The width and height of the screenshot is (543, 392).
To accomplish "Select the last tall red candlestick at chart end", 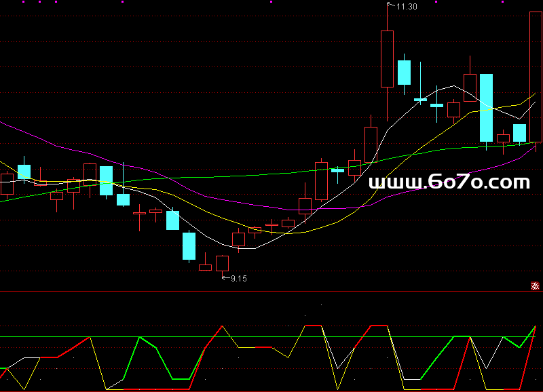I will tap(536, 81).
